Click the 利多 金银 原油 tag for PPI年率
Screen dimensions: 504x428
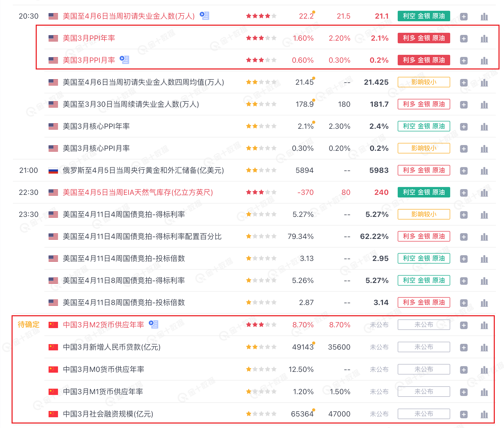point(424,38)
